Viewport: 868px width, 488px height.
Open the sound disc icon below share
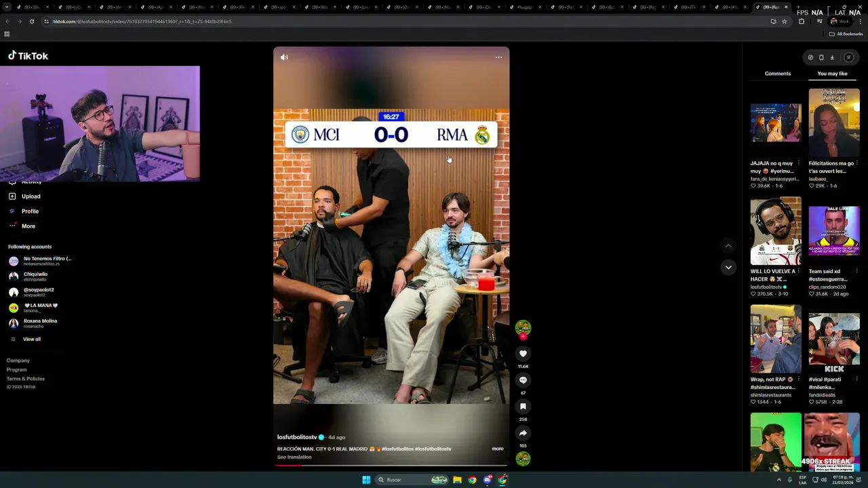click(x=523, y=458)
